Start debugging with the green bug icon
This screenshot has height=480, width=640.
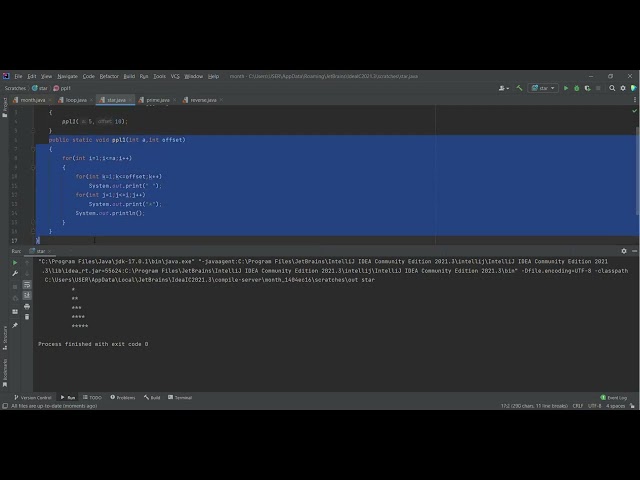click(x=576, y=88)
